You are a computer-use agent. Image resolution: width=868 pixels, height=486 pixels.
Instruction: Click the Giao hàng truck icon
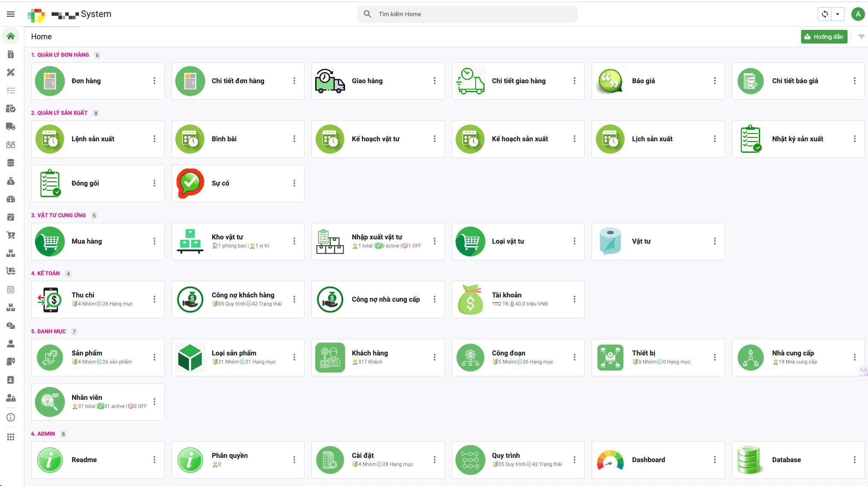[x=330, y=81]
